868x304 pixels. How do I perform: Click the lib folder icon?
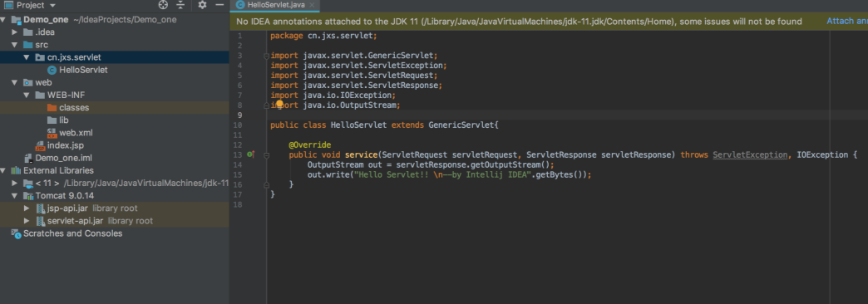[52, 120]
